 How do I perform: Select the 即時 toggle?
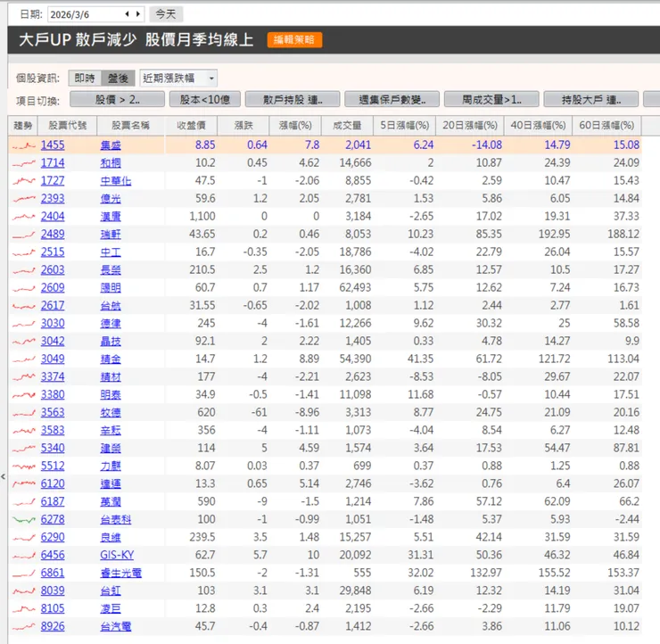[x=85, y=78]
